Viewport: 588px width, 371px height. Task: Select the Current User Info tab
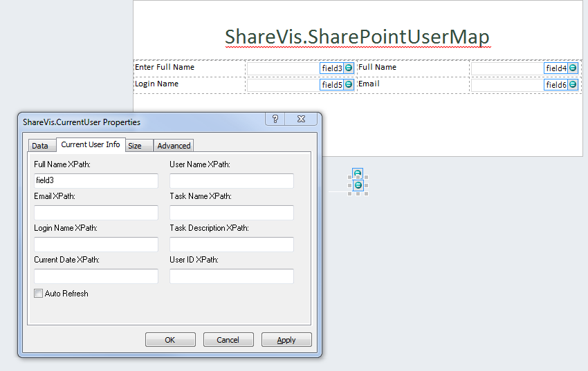pos(91,144)
